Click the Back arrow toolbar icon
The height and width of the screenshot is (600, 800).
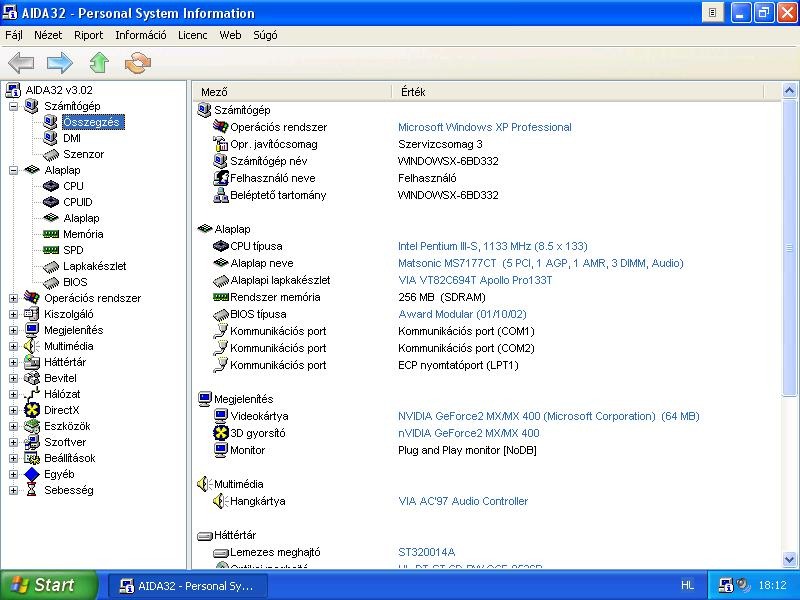[x=21, y=63]
